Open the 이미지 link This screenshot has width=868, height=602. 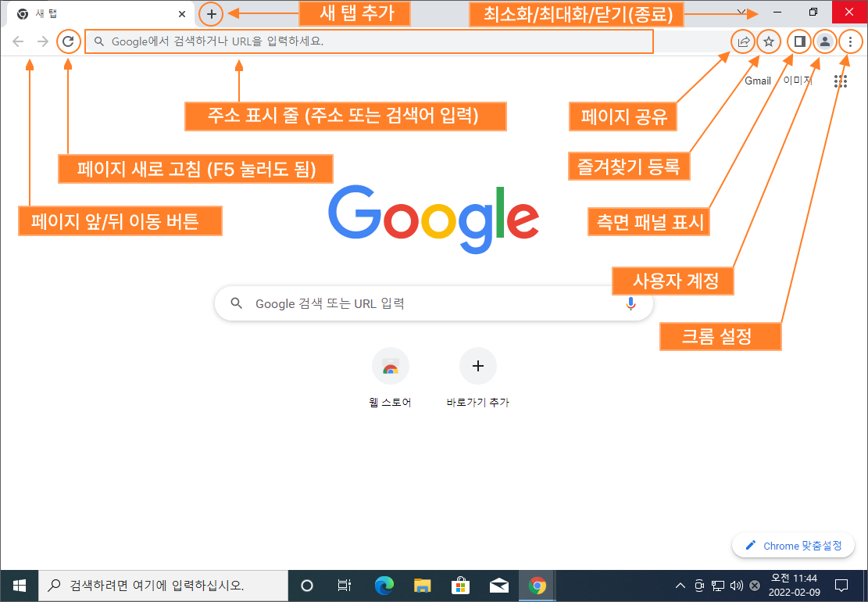click(x=797, y=81)
